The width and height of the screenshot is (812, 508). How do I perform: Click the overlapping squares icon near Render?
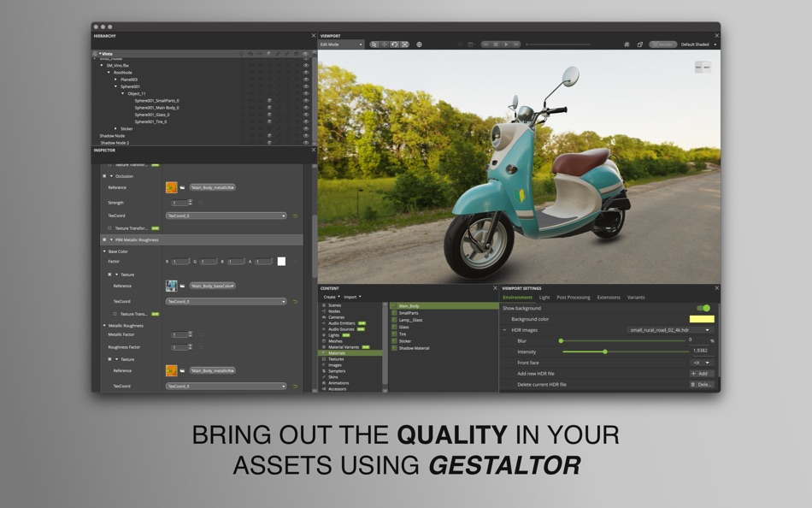(x=640, y=44)
